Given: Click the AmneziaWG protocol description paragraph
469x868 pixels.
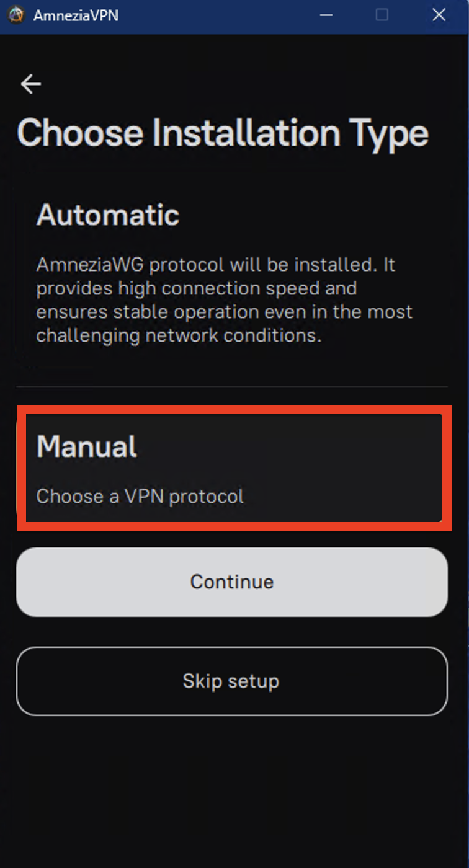Looking at the screenshot, I should (224, 300).
